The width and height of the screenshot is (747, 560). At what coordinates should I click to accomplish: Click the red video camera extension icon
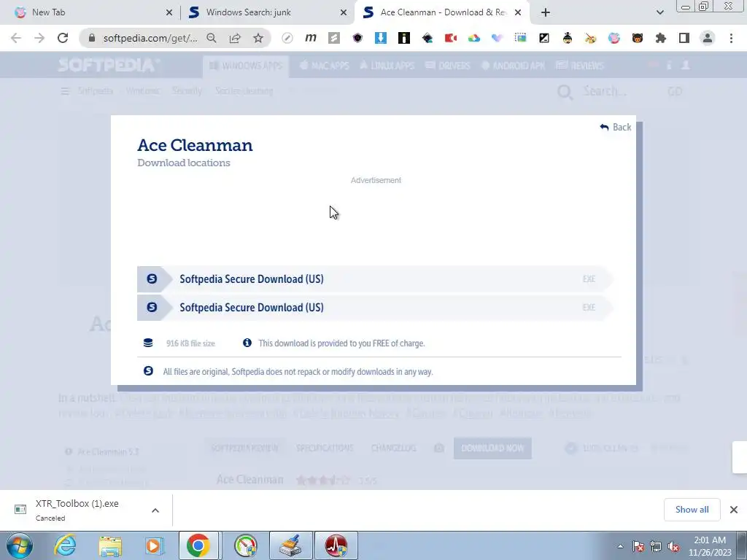click(451, 38)
